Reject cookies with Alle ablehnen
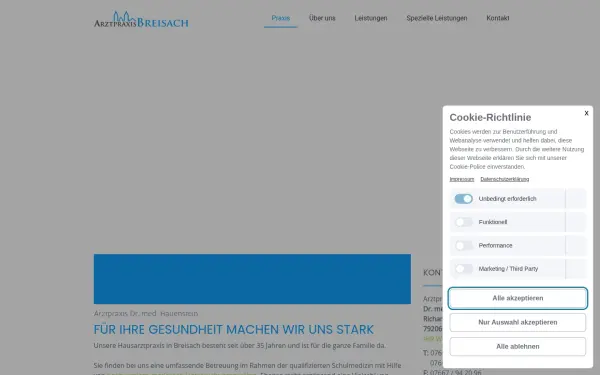 518,346
